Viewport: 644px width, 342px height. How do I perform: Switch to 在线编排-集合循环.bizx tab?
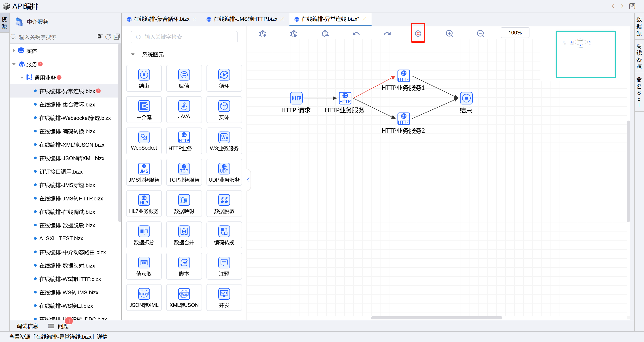coord(161,19)
